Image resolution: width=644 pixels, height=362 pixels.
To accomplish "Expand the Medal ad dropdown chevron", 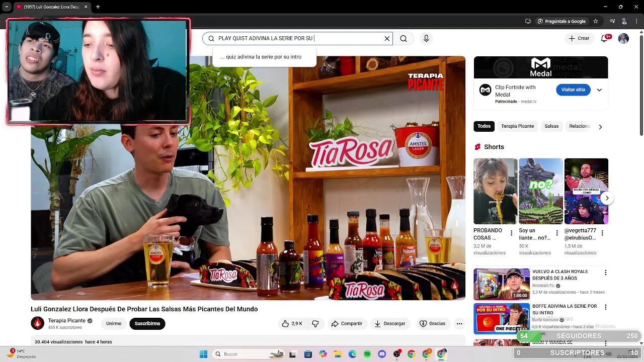I will pos(599,90).
